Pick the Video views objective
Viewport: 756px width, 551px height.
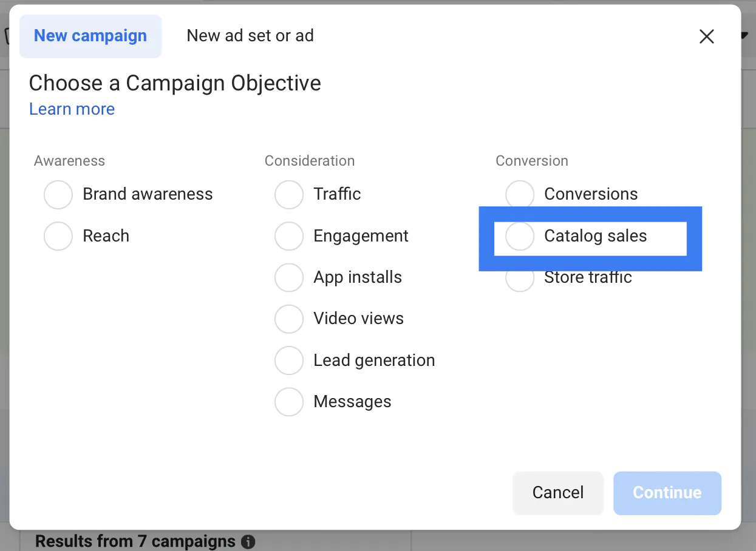(289, 319)
